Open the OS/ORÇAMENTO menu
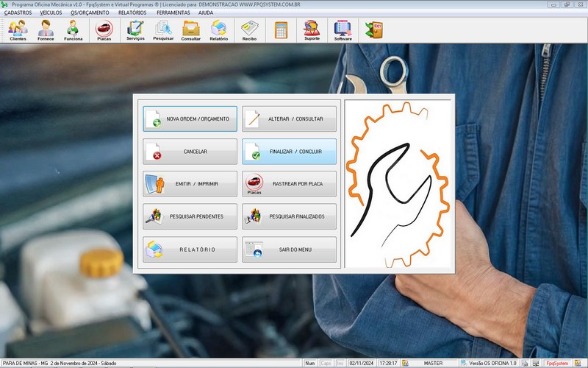The width and height of the screenshot is (588, 368). point(90,13)
